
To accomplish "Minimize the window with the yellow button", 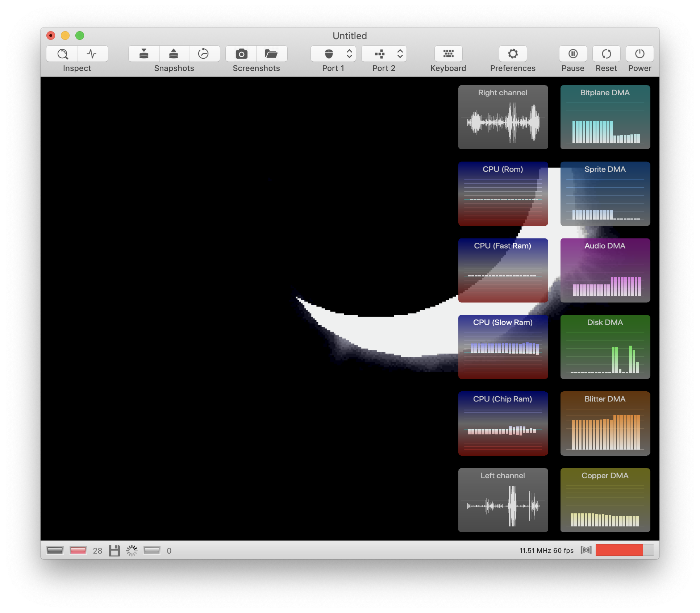I will [x=65, y=36].
